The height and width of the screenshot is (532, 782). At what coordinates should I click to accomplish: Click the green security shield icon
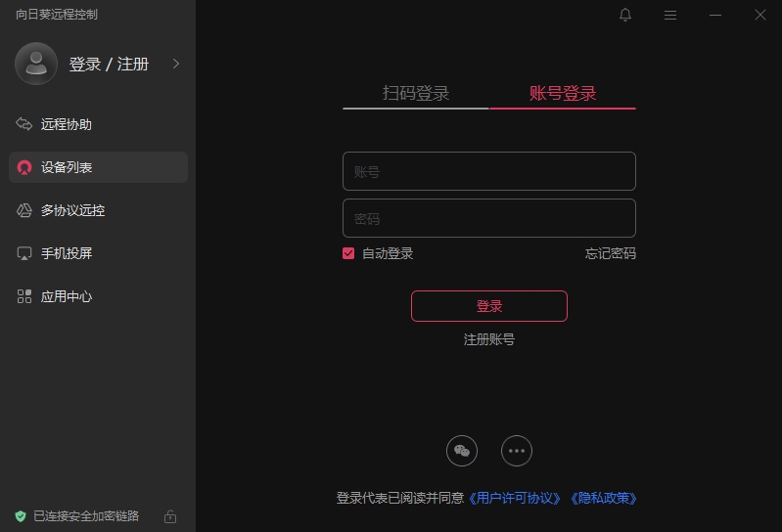click(x=21, y=516)
